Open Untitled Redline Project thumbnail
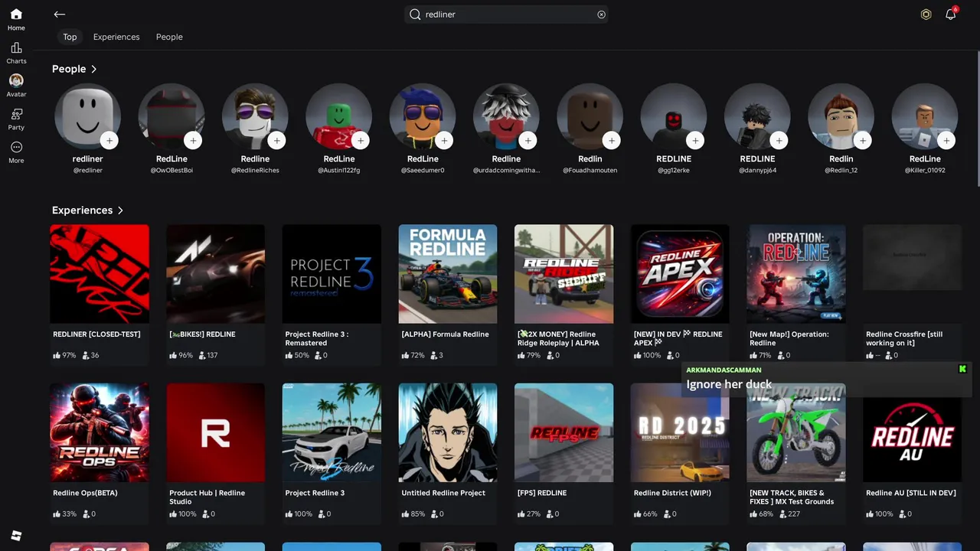Image resolution: width=980 pixels, height=551 pixels. pos(448,432)
